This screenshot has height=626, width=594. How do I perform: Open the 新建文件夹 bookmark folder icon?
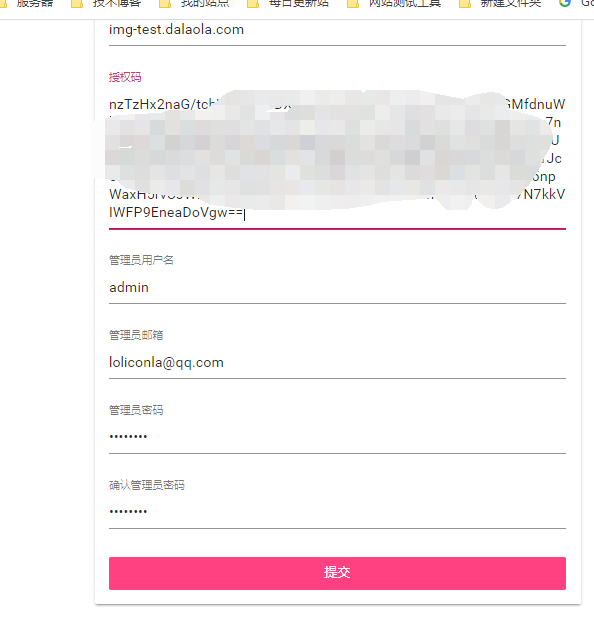pos(465,4)
